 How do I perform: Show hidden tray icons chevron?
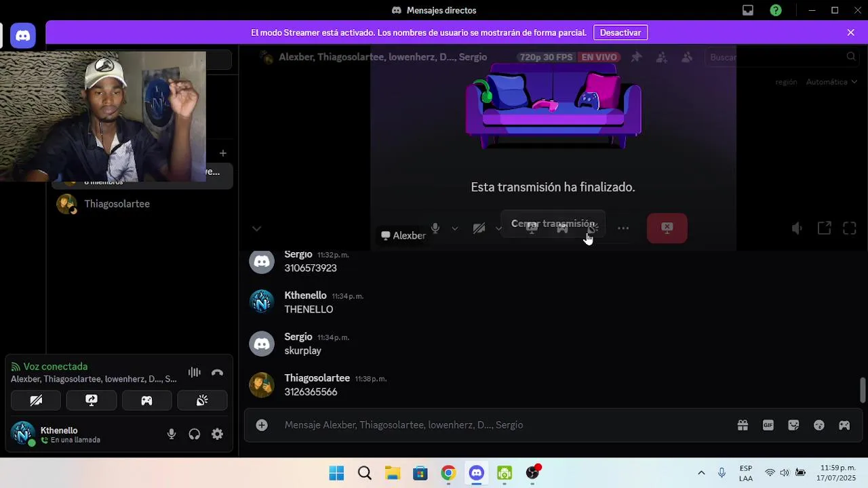(701, 473)
